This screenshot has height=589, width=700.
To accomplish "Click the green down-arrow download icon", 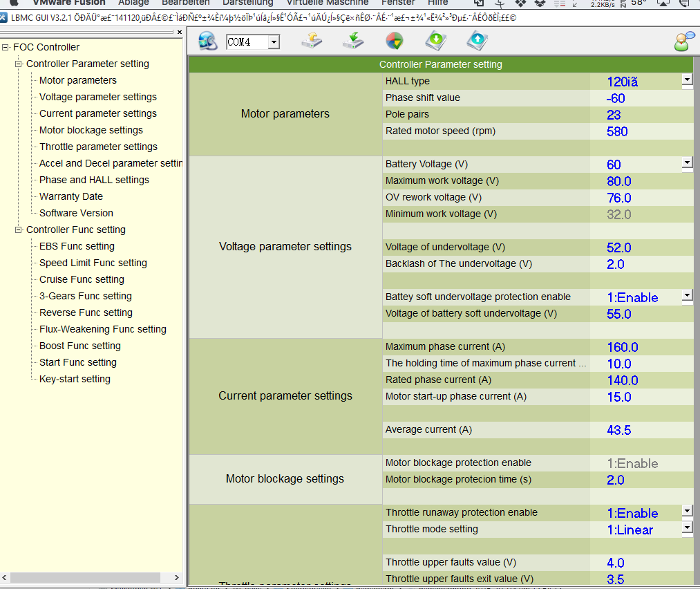I will pos(435,41).
